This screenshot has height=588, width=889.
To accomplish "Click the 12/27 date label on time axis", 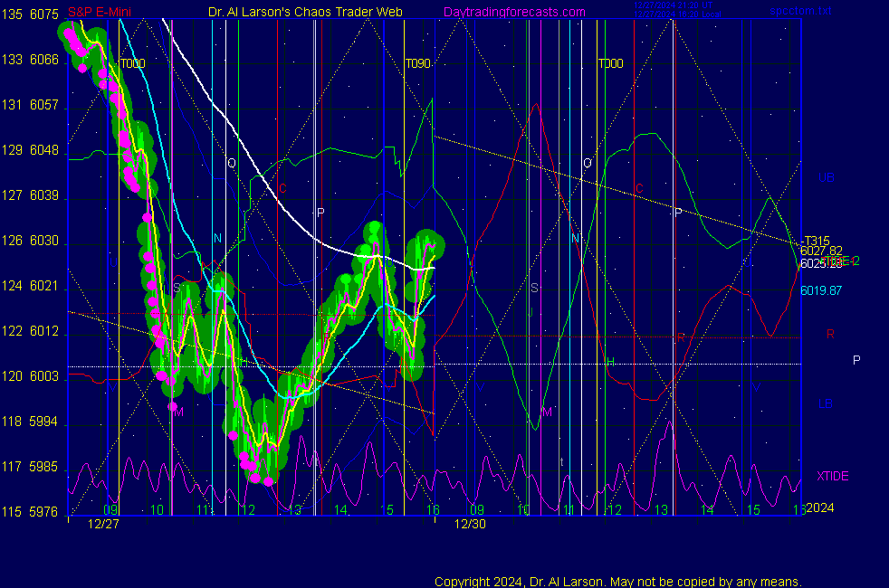I will (x=102, y=524).
